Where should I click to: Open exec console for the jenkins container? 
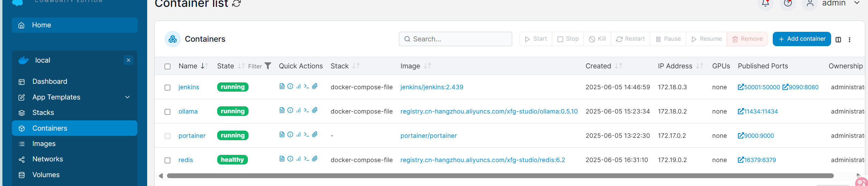point(306,86)
